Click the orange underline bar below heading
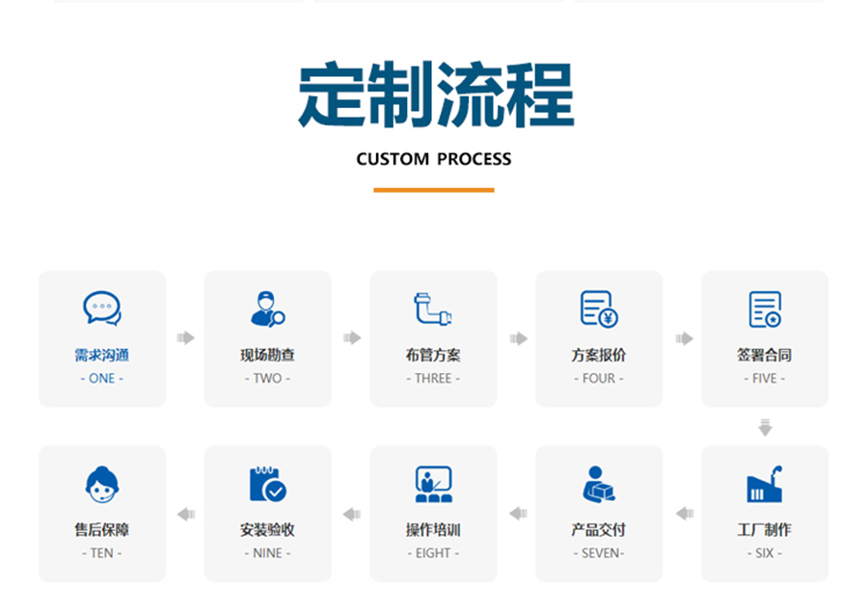Image resolution: width=868 pixels, height=612 pixels. pos(434,190)
